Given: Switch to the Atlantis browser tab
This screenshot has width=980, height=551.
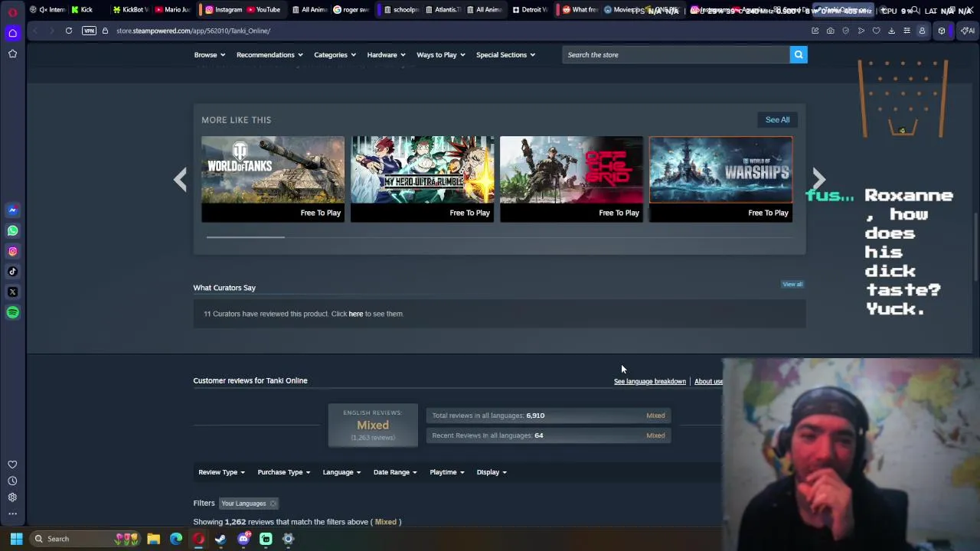Looking at the screenshot, I should coord(443,10).
